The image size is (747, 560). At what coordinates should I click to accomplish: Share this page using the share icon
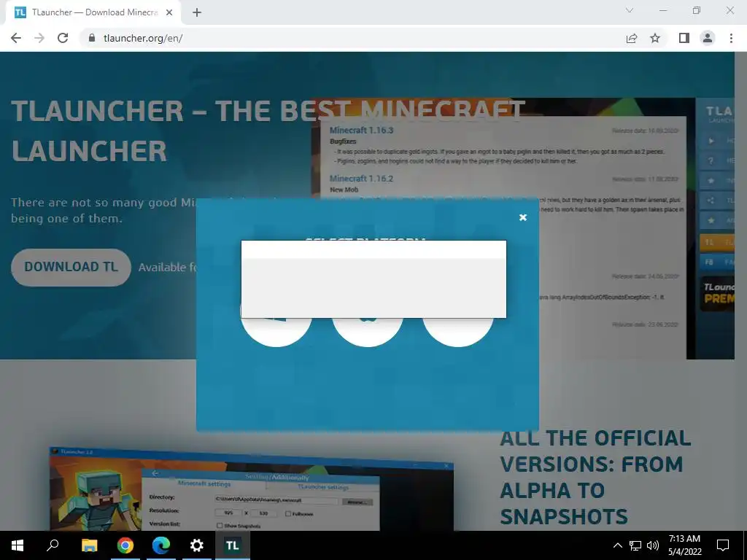coord(631,38)
